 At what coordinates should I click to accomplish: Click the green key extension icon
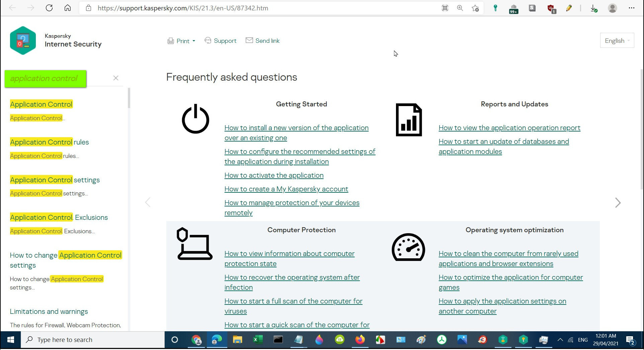[x=495, y=8]
